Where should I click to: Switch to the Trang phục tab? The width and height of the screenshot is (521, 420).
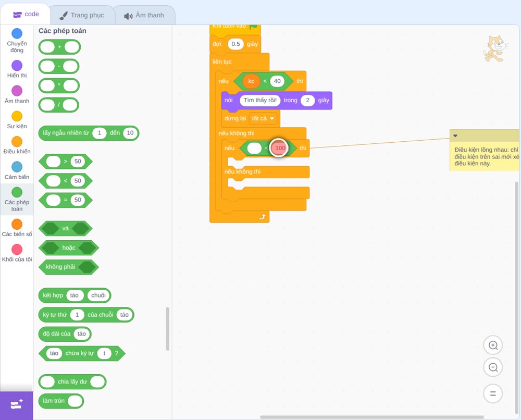(x=82, y=15)
